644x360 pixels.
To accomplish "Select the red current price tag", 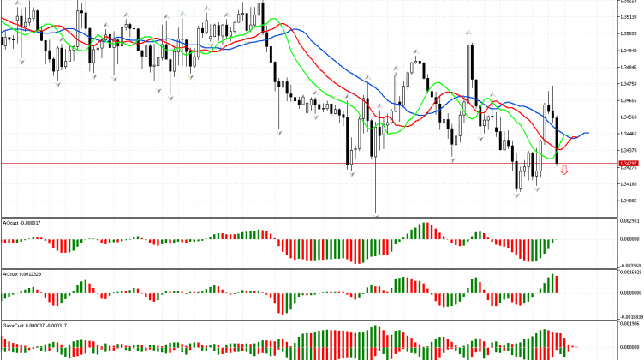I will coord(629,162).
